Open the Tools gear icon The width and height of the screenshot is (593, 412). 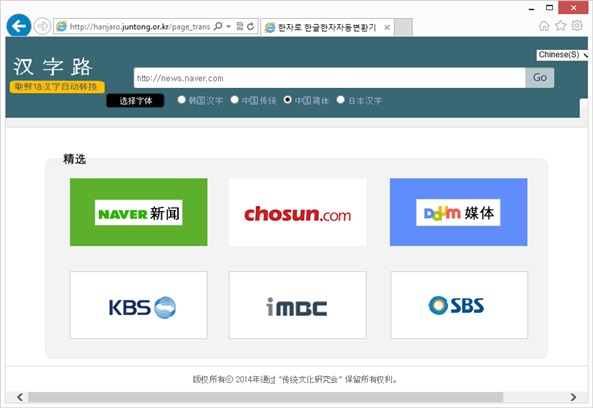click(x=577, y=26)
